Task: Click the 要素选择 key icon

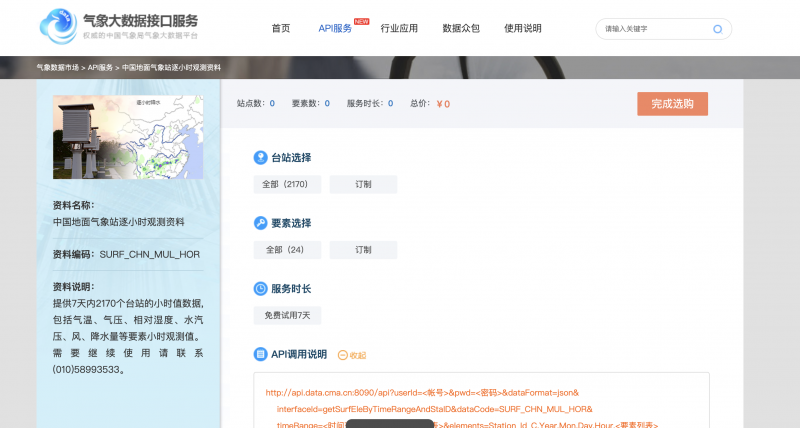Action: pyautogui.click(x=260, y=223)
